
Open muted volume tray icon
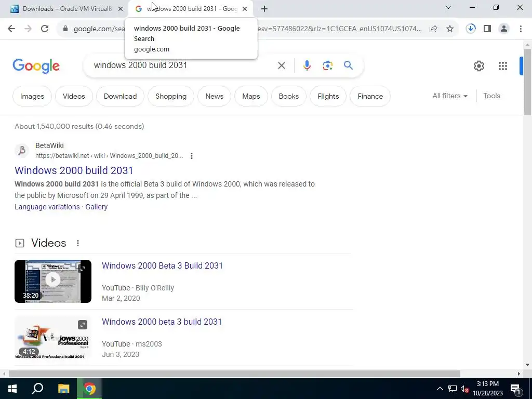(465, 389)
